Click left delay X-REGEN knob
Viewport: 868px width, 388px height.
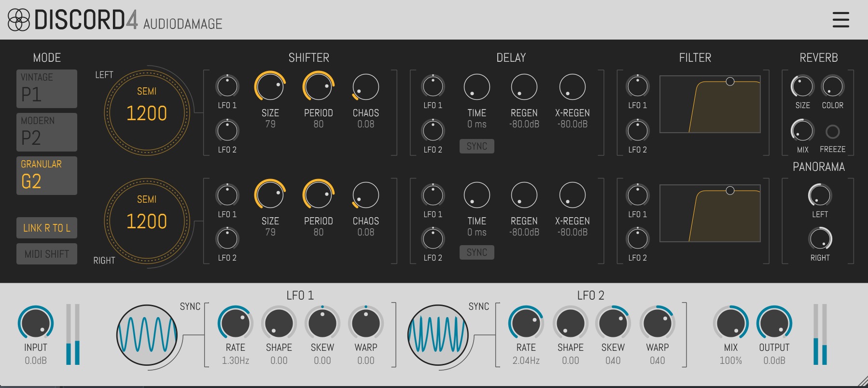tap(573, 87)
